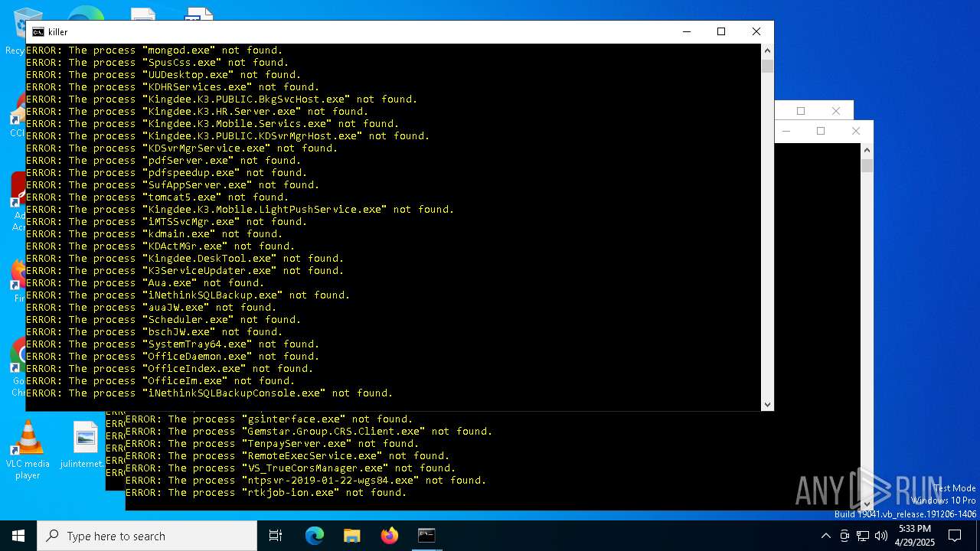Select the command prompt taskbar icon
The image size is (980, 551).
point(426,536)
